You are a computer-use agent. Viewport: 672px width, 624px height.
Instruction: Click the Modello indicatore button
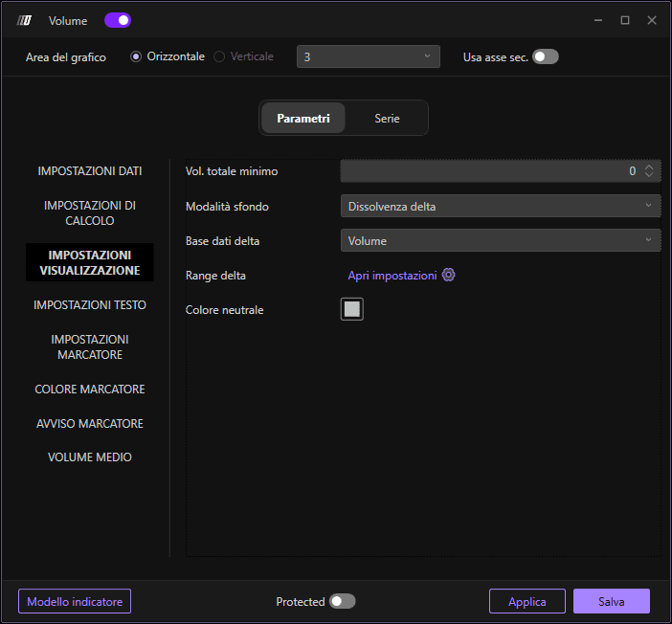pyautogui.click(x=75, y=601)
